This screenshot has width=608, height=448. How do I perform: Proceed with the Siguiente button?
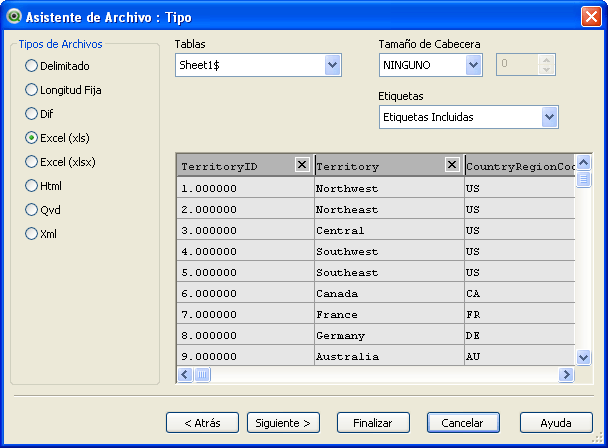[x=283, y=423]
